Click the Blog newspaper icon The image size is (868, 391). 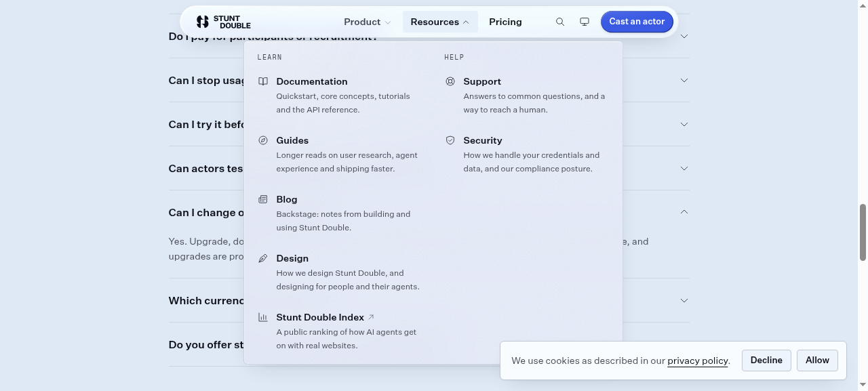coord(263,199)
